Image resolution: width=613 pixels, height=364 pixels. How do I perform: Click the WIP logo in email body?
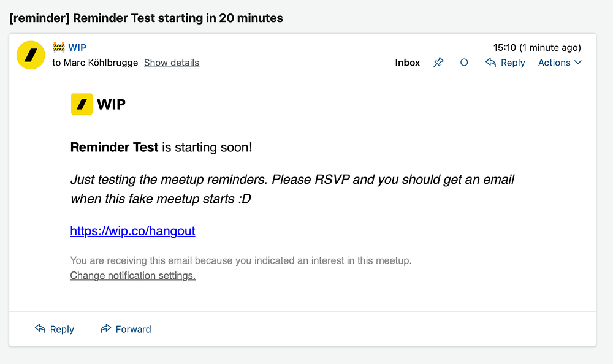98,104
